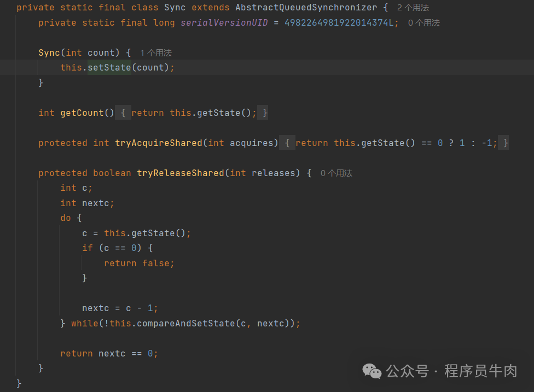The height and width of the screenshot is (392, 534).
Task: Click the 'Sync' class name after the class keyword
Action: (x=175, y=8)
